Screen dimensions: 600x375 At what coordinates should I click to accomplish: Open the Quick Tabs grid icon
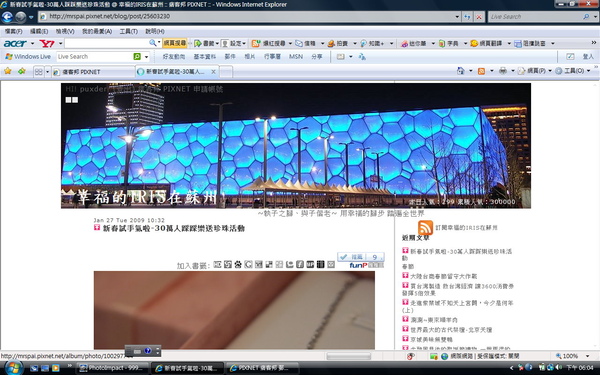(x=38, y=72)
